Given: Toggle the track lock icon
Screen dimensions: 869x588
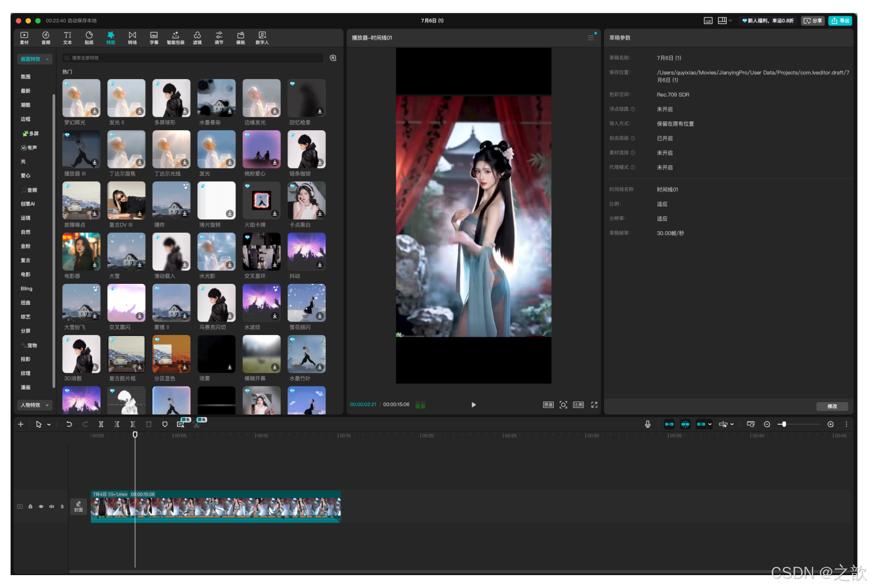Looking at the screenshot, I should (30, 507).
